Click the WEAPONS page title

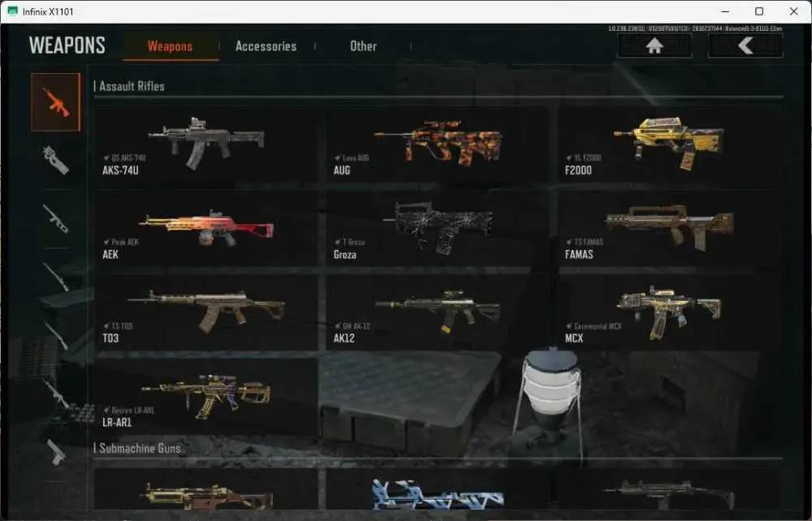[67, 45]
